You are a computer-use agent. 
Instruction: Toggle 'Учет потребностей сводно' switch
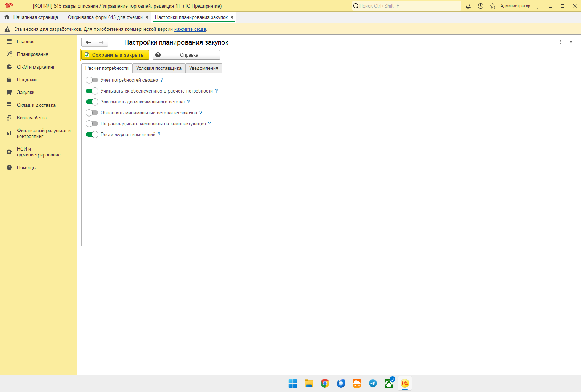[92, 80]
